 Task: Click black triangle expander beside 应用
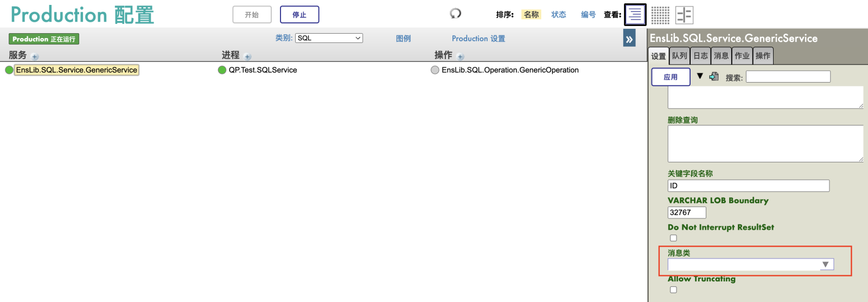[700, 76]
